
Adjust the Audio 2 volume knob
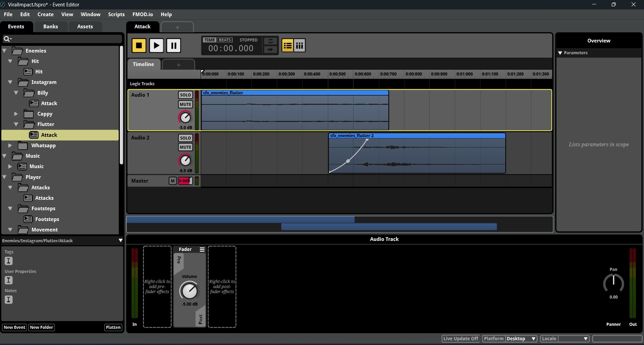[x=185, y=160]
